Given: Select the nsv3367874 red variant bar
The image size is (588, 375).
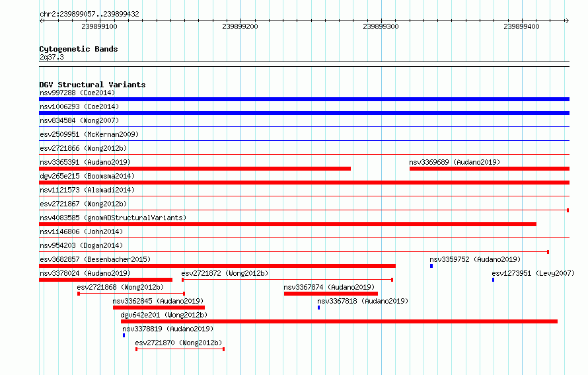Looking at the screenshot, I should (x=331, y=294).
